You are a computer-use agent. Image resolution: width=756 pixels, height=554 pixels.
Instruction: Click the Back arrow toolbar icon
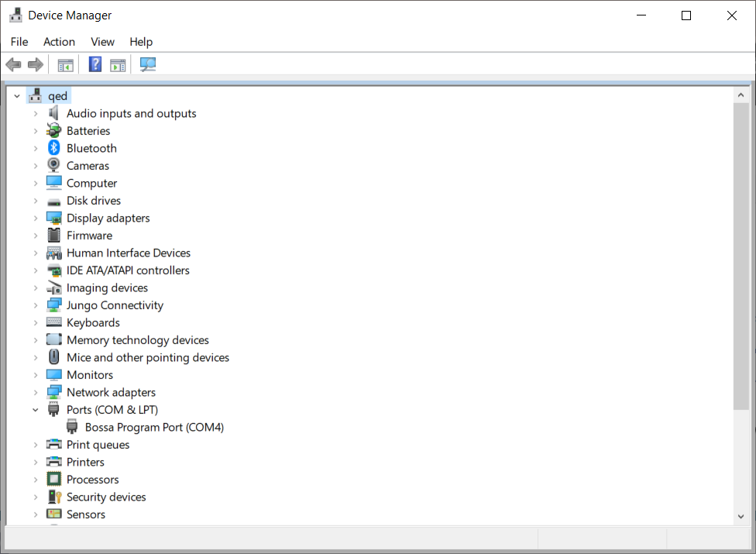[13, 64]
